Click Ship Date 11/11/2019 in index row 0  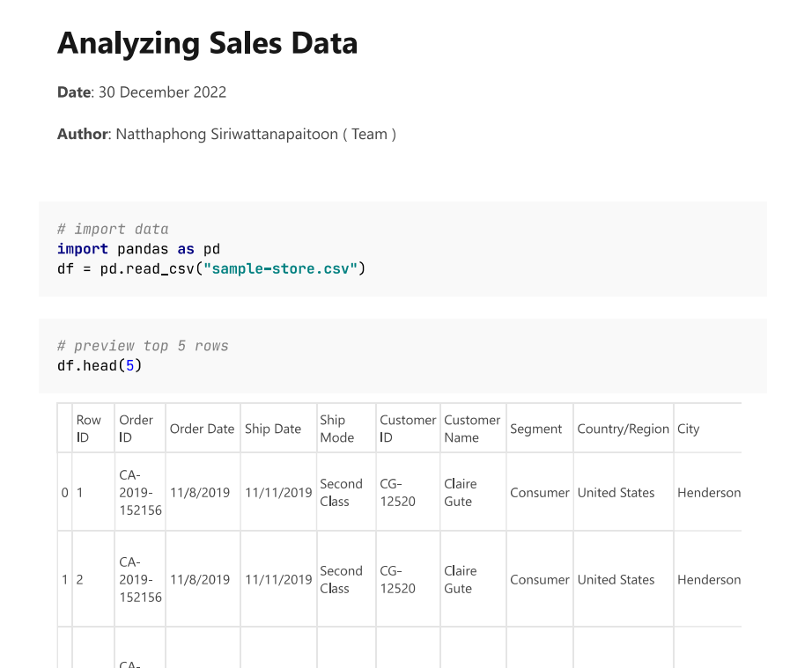click(278, 493)
